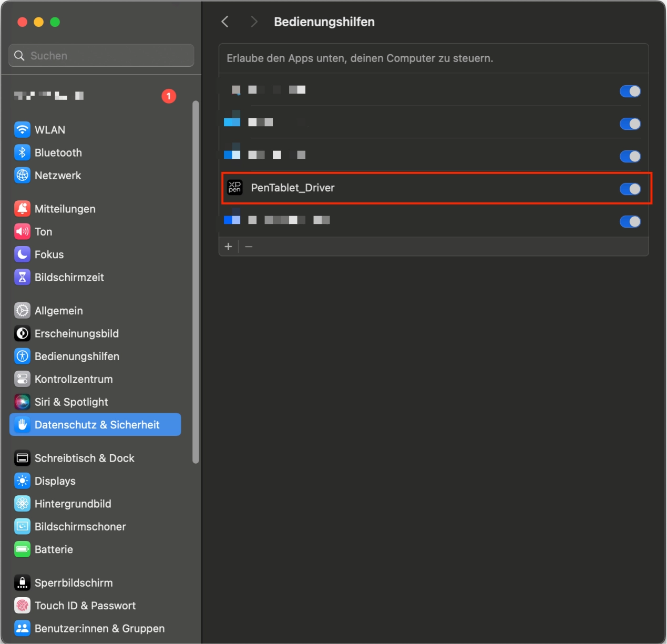Open Bluetooth settings via its icon
The image size is (667, 644).
click(22, 152)
